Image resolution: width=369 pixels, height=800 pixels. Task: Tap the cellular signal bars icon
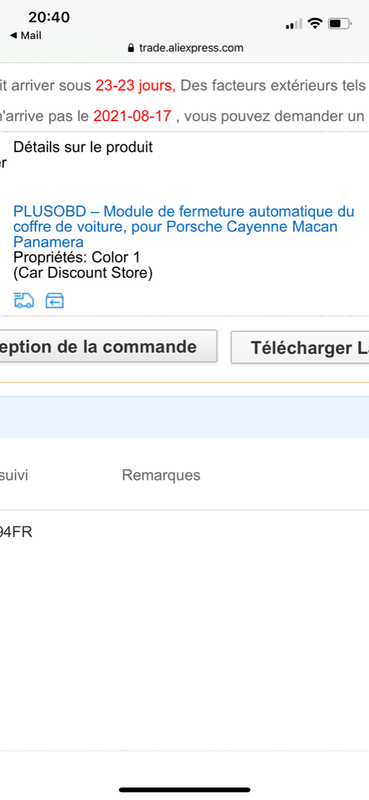(294, 23)
